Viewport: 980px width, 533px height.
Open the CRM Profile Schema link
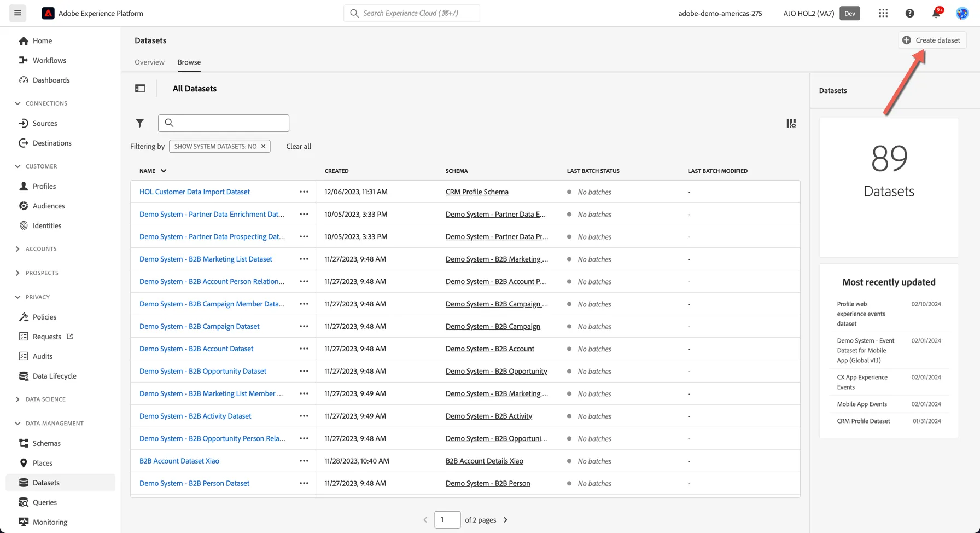[x=477, y=192]
